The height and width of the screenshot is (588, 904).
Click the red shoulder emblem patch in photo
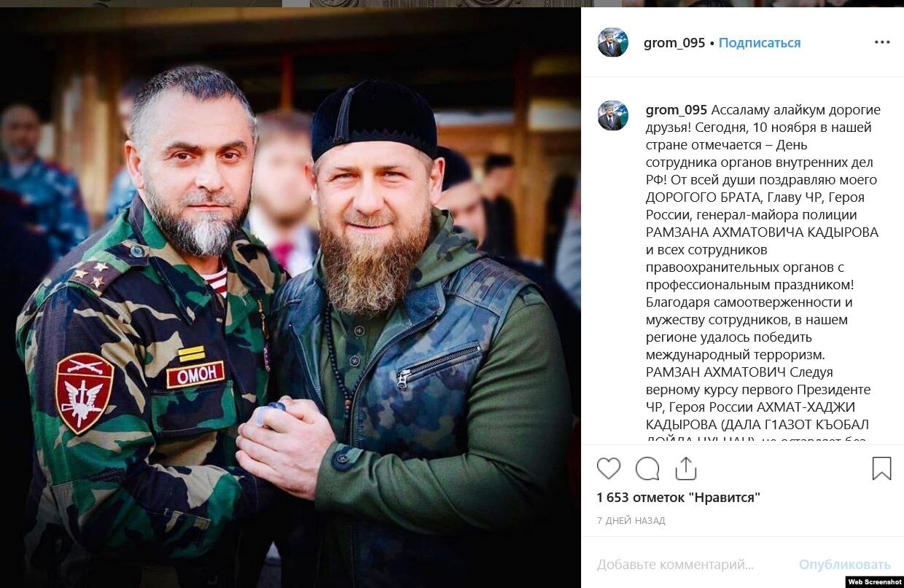tap(85, 392)
